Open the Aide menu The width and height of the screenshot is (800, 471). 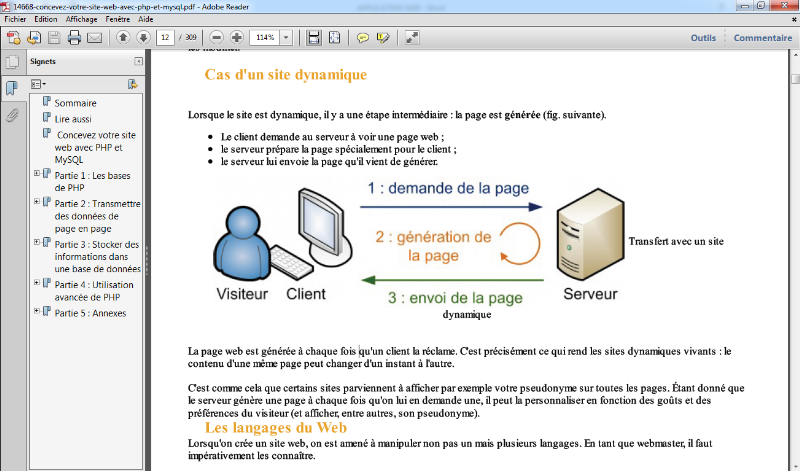coord(145,19)
